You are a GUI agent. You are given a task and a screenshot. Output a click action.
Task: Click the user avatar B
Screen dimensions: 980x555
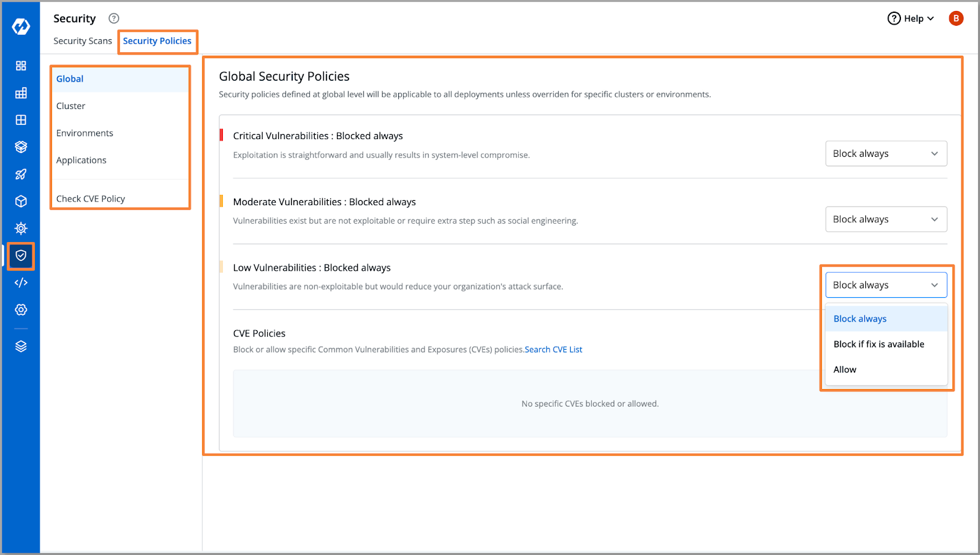956,18
